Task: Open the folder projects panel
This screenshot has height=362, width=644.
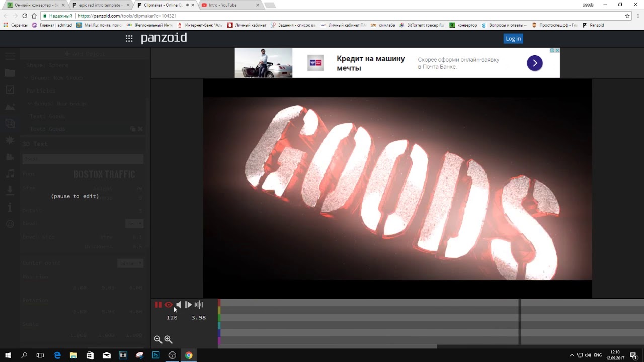Action: point(10,73)
